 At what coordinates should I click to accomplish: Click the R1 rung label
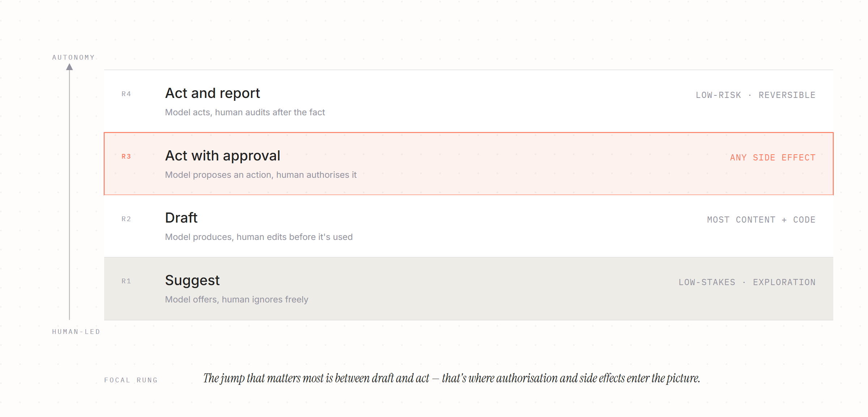126,281
